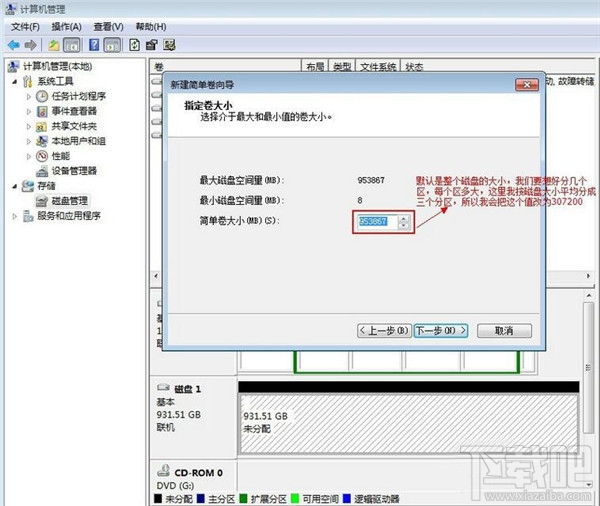
Task: Click the Refresh toolbar icon
Action: 134,45
